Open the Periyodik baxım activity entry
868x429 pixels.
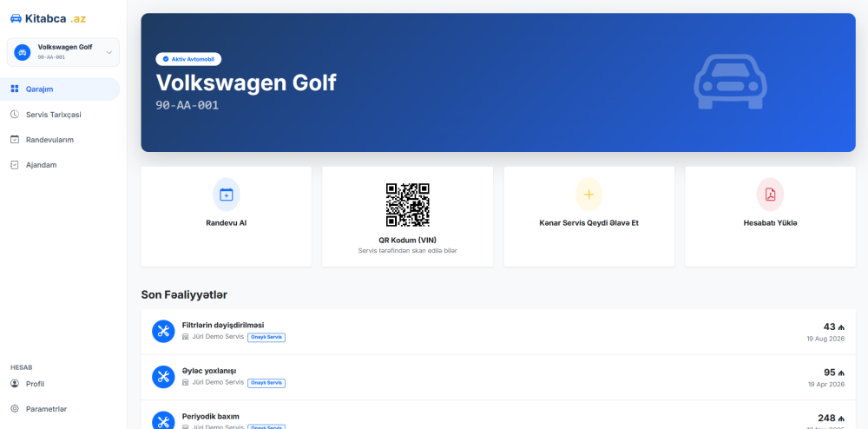[498, 415]
